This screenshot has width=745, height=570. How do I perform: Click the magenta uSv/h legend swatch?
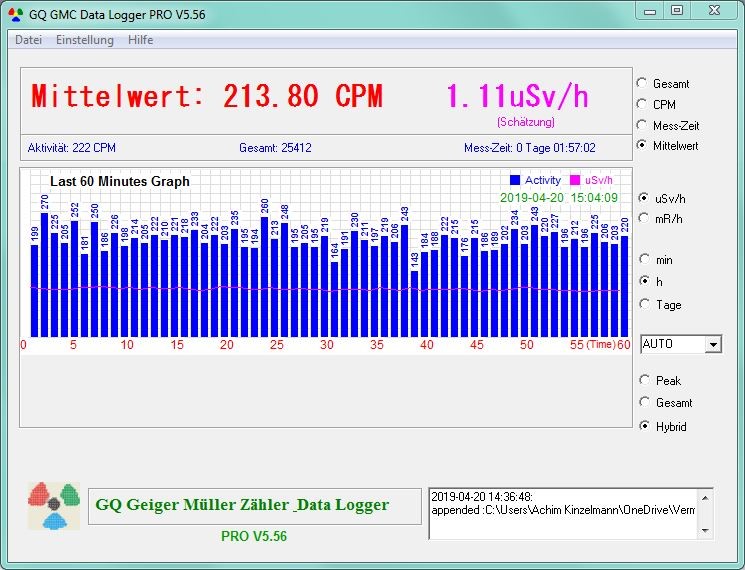point(575,180)
